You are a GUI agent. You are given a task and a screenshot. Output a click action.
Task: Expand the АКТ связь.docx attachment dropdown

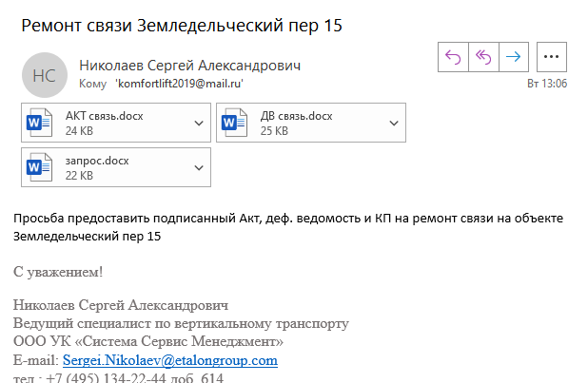click(x=199, y=123)
